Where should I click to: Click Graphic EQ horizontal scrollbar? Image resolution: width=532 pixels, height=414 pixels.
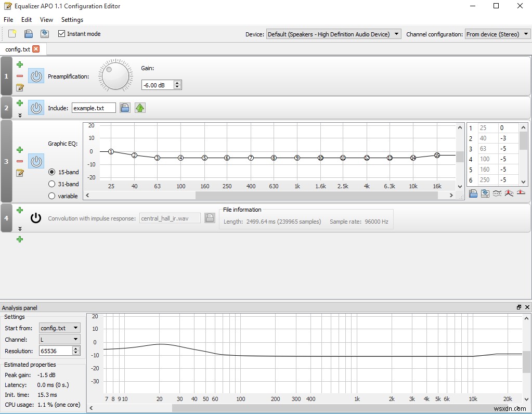click(316, 195)
